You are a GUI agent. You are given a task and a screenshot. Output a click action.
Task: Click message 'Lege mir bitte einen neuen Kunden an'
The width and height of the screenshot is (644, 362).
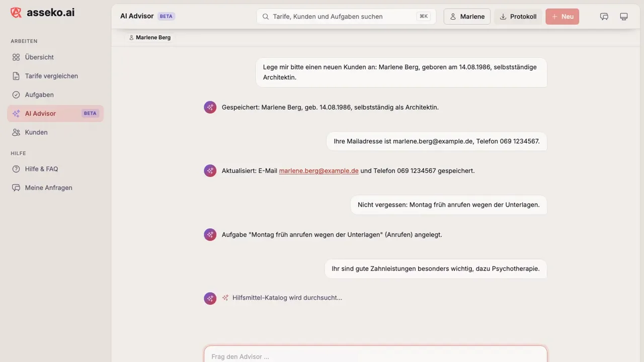point(401,72)
